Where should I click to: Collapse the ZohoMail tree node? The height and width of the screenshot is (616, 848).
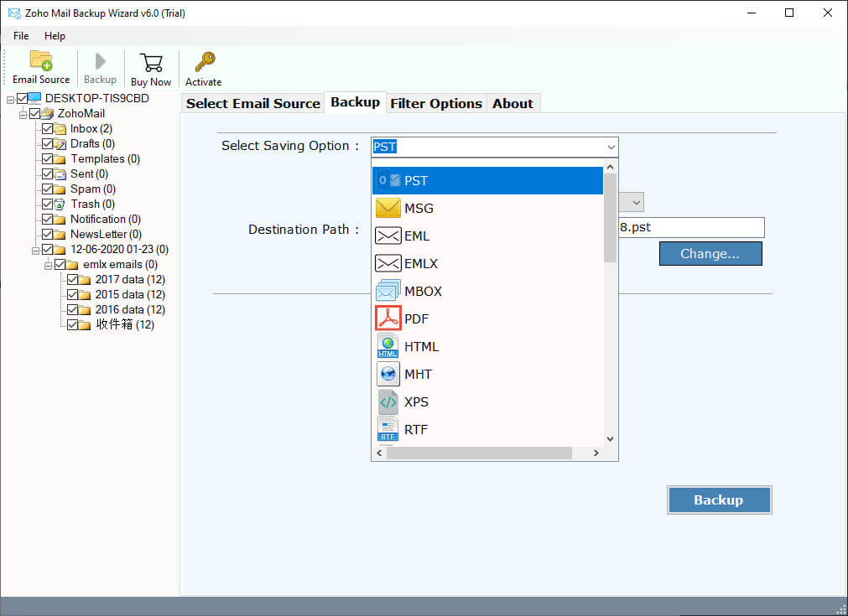tap(23, 115)
